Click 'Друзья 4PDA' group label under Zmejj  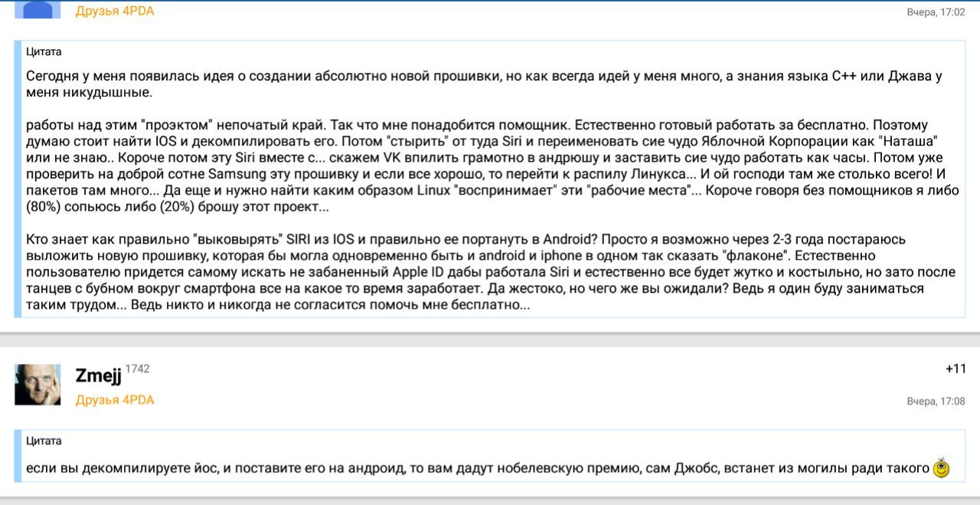tap(115, 400)
